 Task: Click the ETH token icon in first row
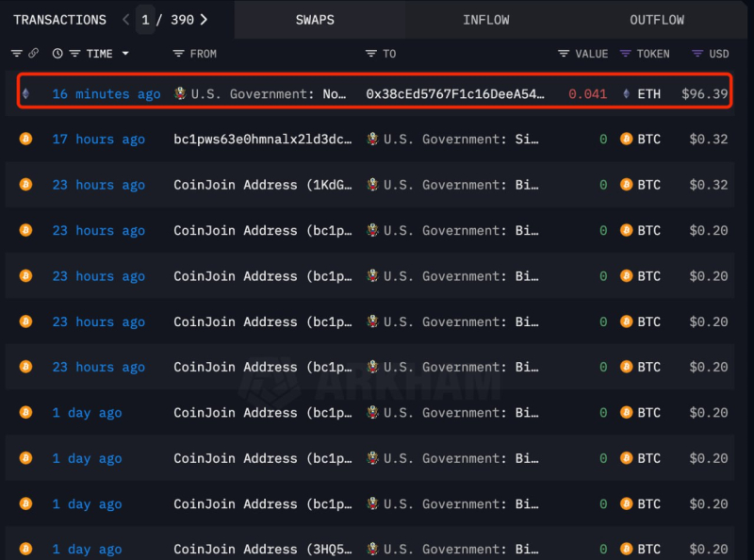[627, 94]
